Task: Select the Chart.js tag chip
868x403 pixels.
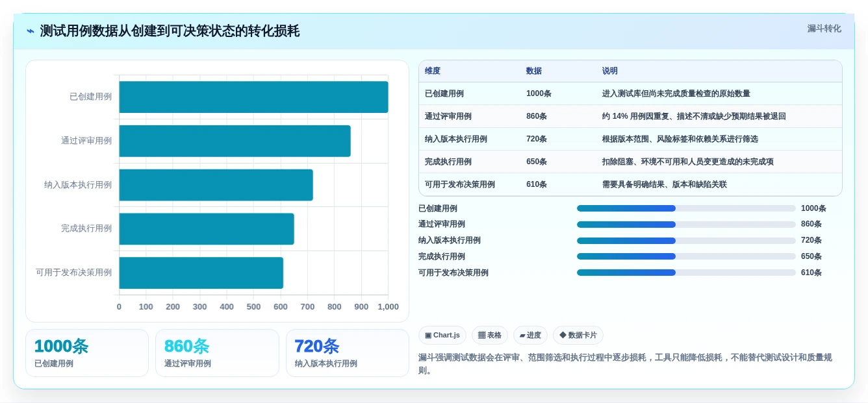Action: click(x=442, y=335)
